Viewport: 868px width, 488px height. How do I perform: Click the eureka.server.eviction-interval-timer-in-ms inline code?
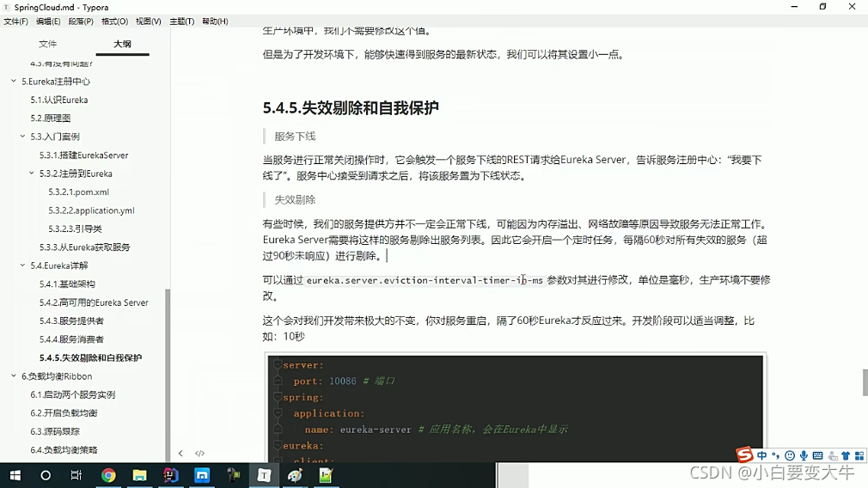tap(425, 280)
